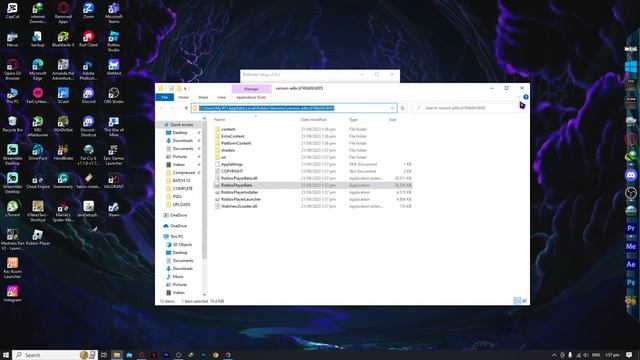Click the Explorer Up arrow button
640x360 pixels.
tap(186, 108)
